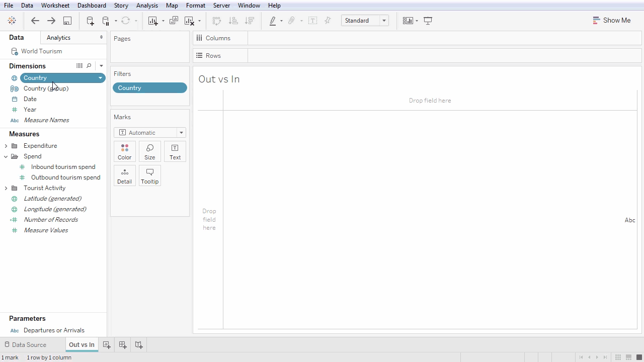Open the Highlight dropdown arrow

(281, 21)
